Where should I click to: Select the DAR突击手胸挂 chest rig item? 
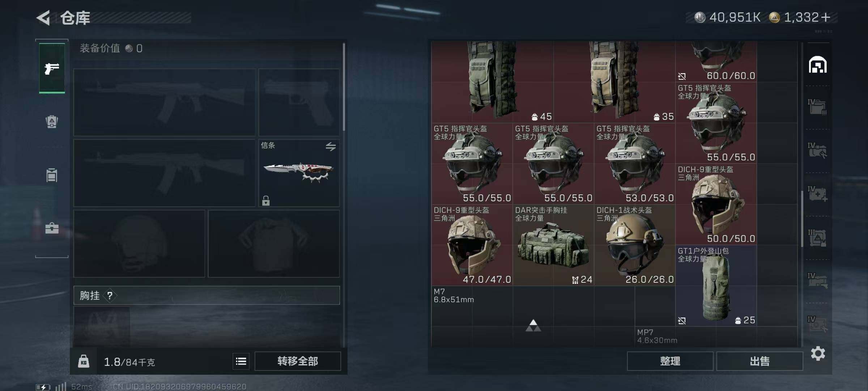[x=553, y=245]
